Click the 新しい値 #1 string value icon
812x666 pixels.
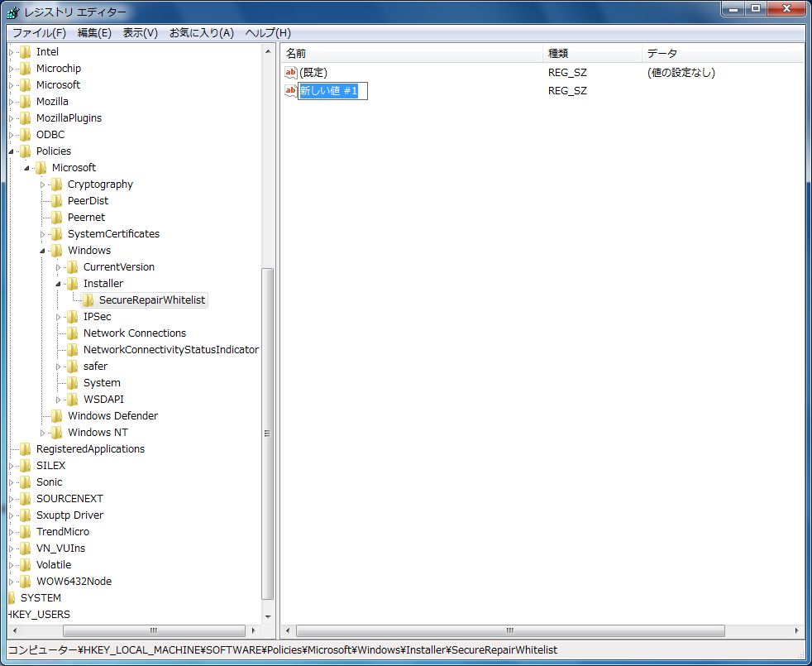pos(291,91)
